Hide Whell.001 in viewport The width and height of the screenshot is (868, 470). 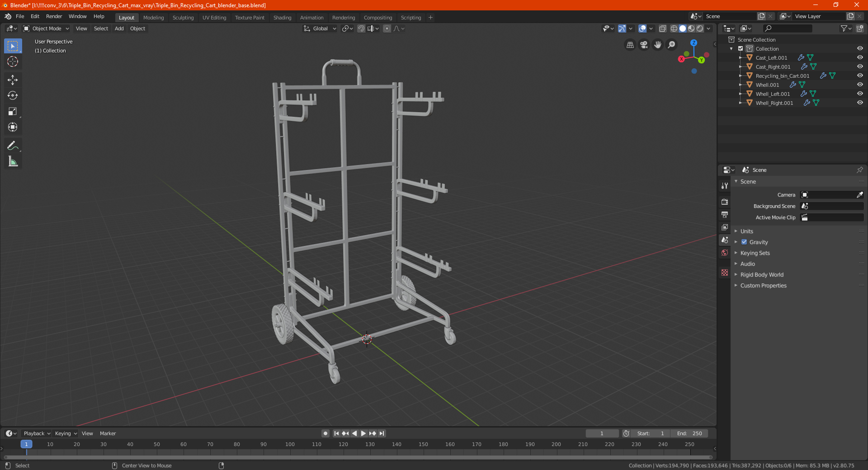click(x=860, y=85)
